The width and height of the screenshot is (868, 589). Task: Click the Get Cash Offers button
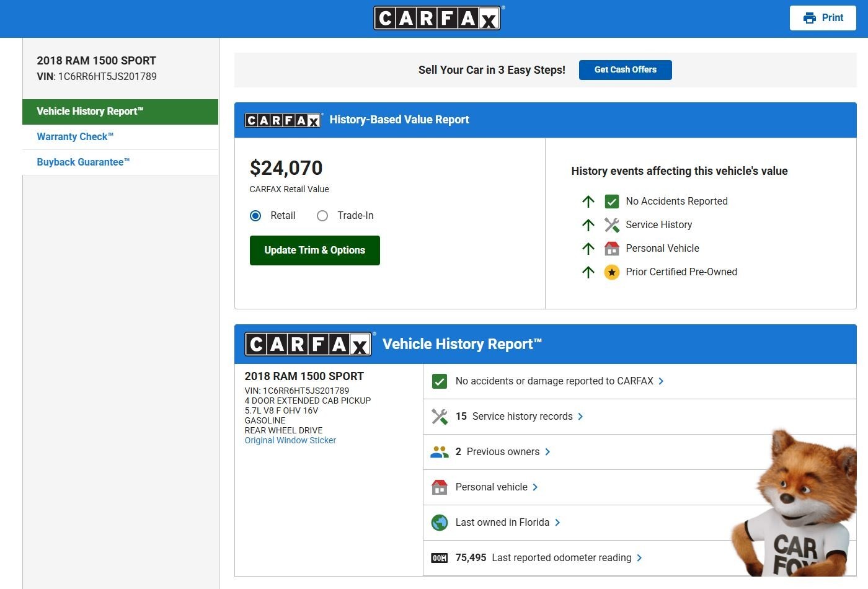[x=626, y=70]
